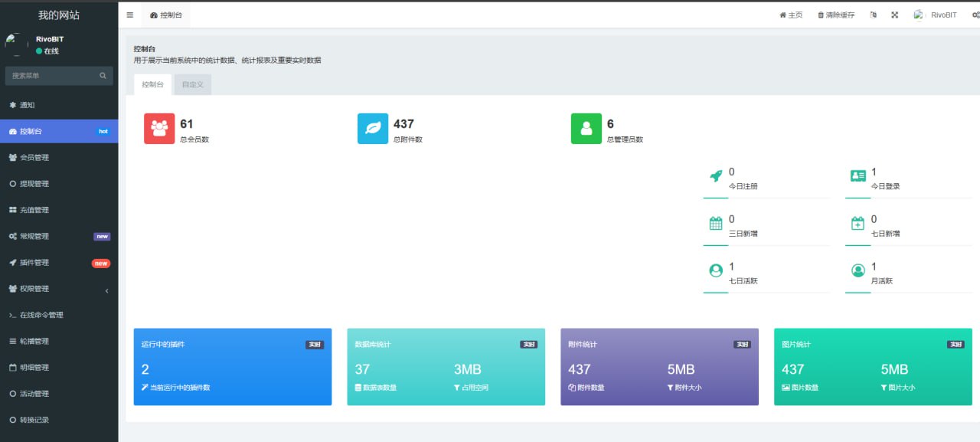The image size is (980, 442).
Task: Open the RivoBIT user dropdown in top bar
Action: click(x=936, y=15)
